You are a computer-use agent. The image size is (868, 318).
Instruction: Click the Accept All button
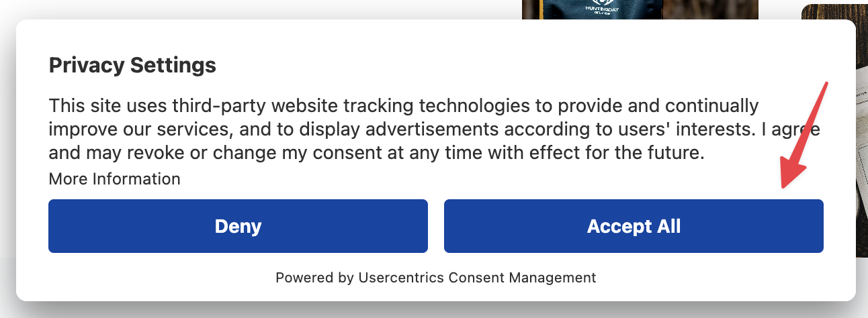click(634, 226)
